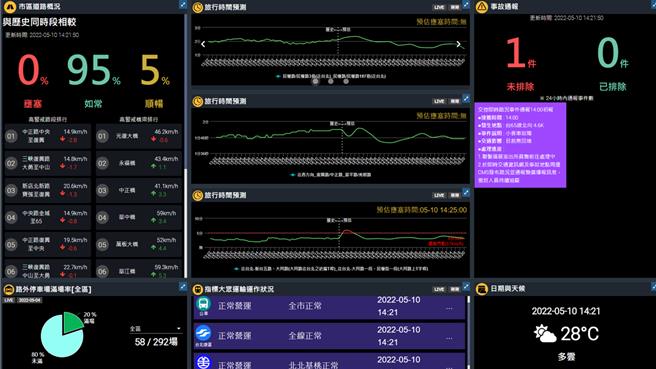The image size is (656, 369).
Task: Toggle the legend series in third forecast chart
Action: coord(332,269)
